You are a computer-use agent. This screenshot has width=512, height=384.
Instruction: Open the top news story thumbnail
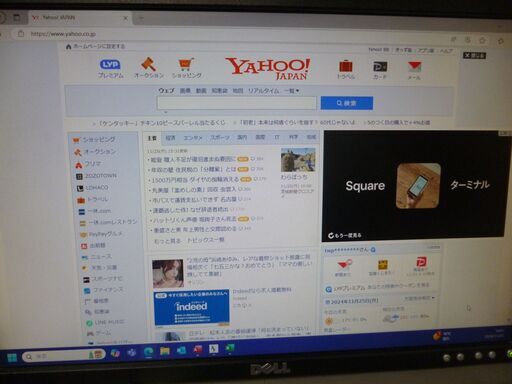point(298,160)
